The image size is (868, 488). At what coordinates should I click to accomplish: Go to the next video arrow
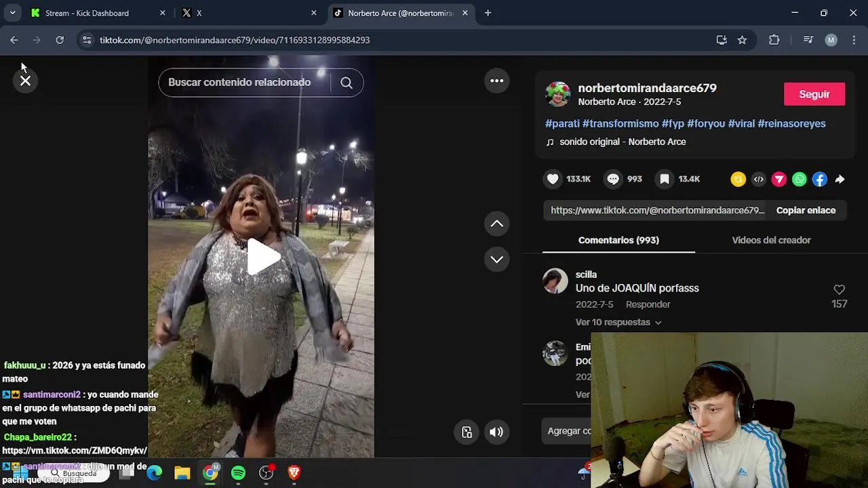(497, 260)
